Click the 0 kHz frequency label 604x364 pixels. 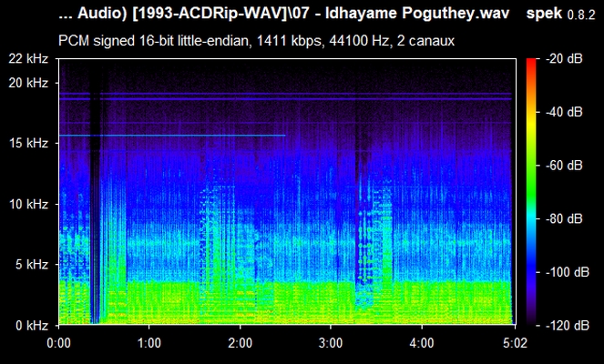click(x=32, y=326)
